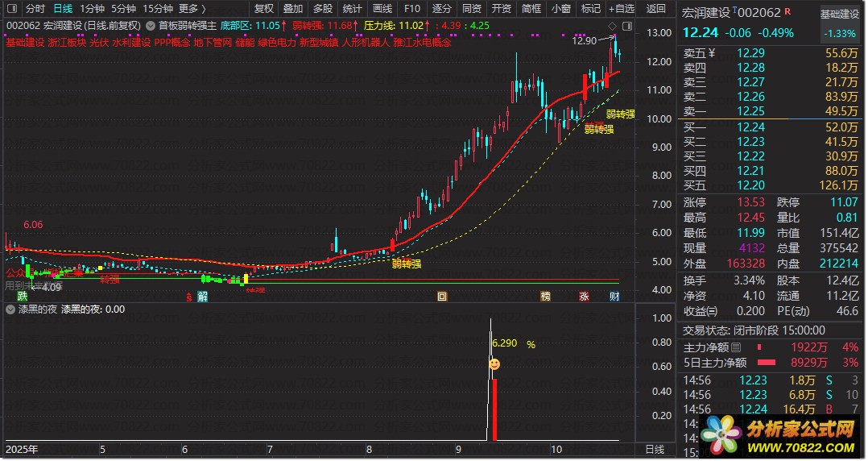Click 买一 price 12.24
The width and height of the screenshot is (868, 461).
(x=750, y=127)
